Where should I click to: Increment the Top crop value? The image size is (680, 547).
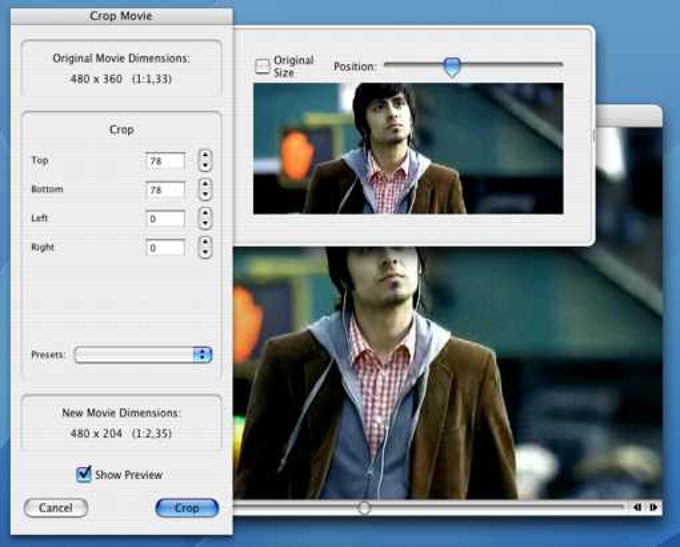(205, 155)
